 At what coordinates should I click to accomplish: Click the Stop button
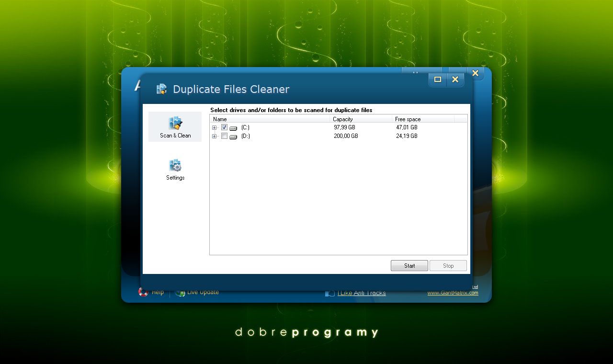[x=448, y=266]
